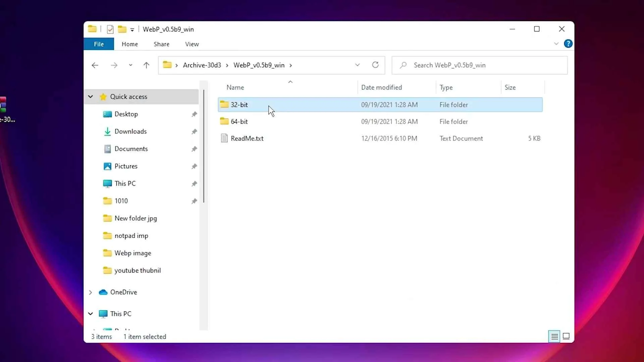
Task: Open Quick access in navigation pane
Action: 128,97
